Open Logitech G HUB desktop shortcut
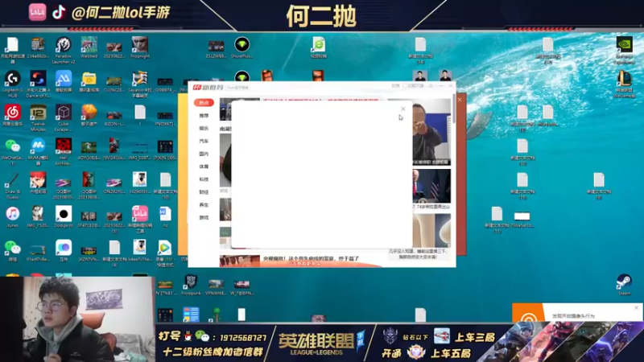Screen dimensions: 644x362 12,78
